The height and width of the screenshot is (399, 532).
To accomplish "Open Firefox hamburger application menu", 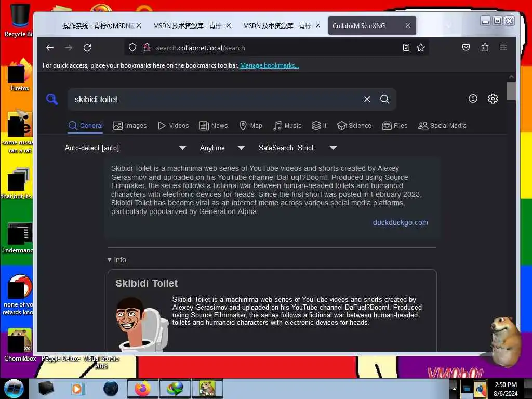I will coord(503,47).
